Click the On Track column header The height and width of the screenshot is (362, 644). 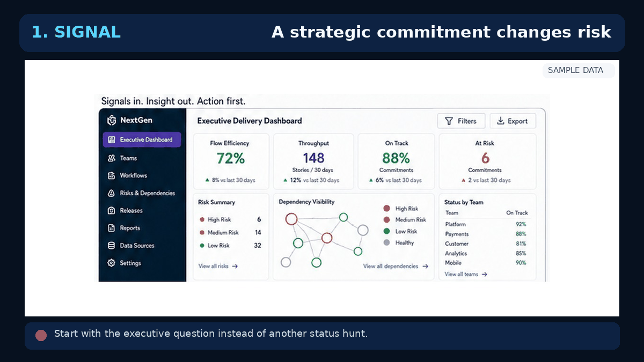point(517,213)
